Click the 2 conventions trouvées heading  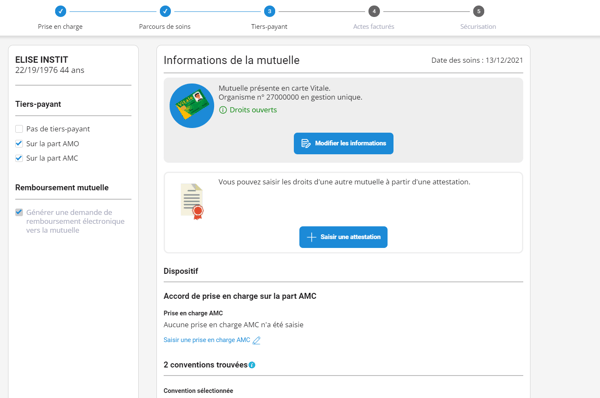click(x=205, y=365)
